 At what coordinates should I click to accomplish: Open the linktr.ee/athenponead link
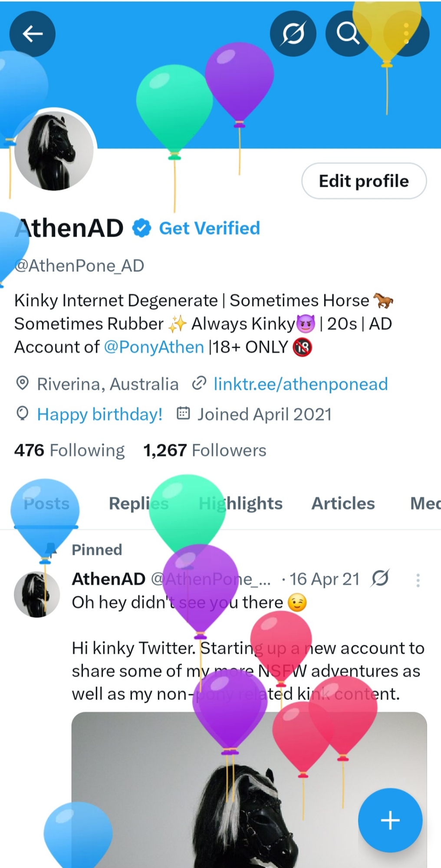coord(300,384)
